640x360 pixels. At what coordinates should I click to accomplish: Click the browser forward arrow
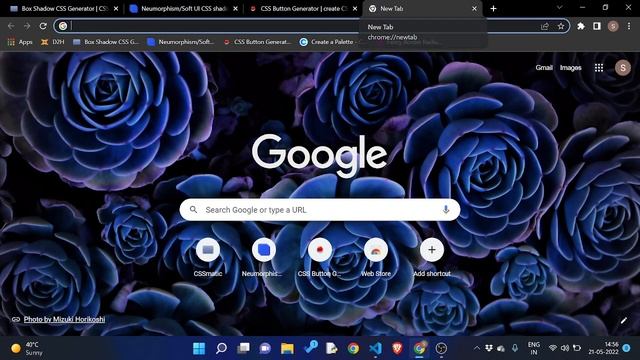click(27, 26)
